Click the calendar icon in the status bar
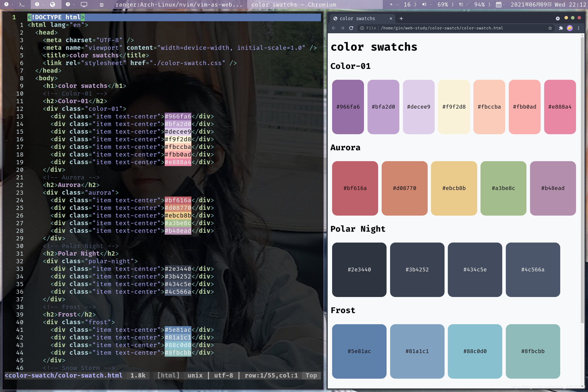The width and height of the screenshot is (588, 392). 498,5
